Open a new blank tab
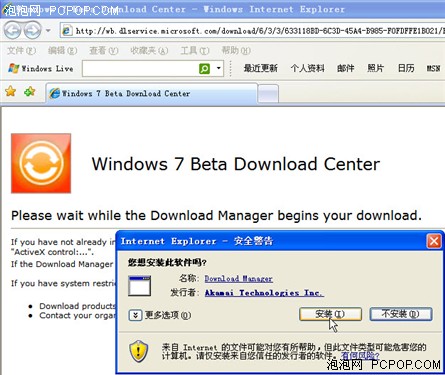The height and width of the screenshot is (375, 445). (x=268, y=93)
